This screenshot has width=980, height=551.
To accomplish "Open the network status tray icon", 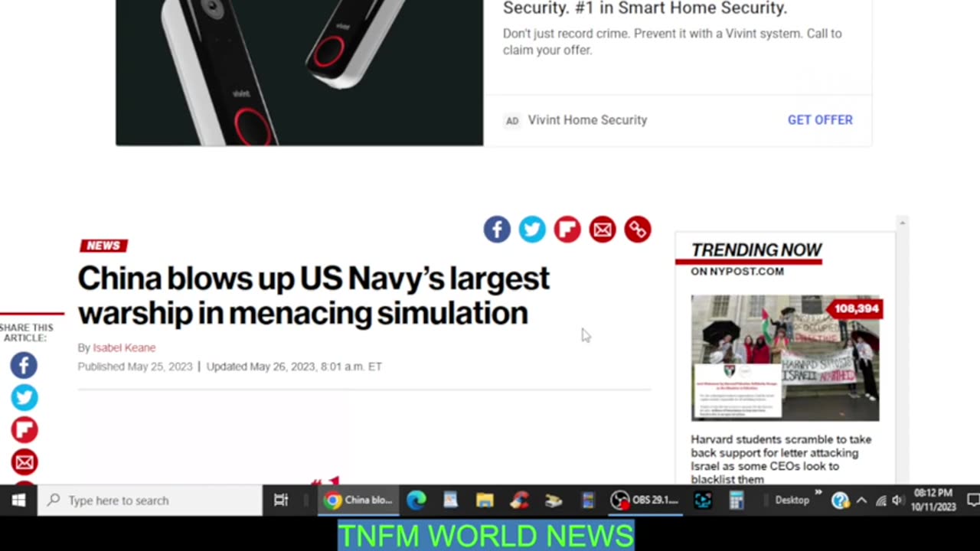I will click(881, 501).
